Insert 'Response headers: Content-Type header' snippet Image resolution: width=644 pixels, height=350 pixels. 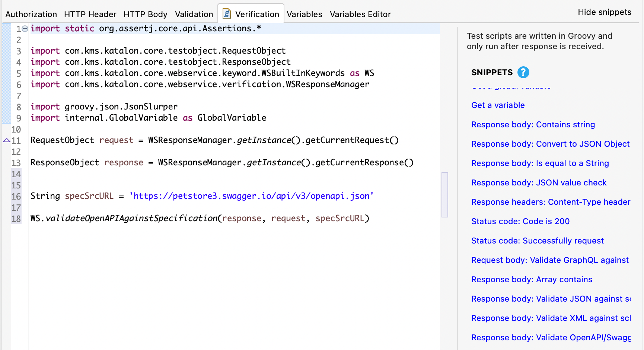551,202
